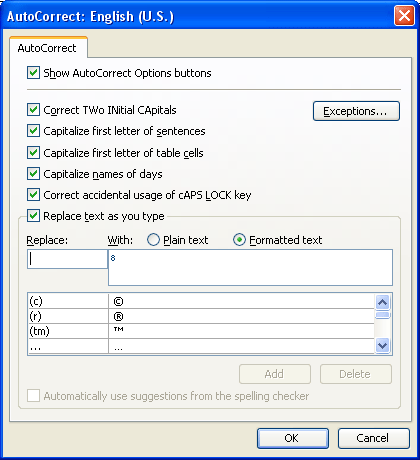Click the disabled Delete button
Screen dimensions: 420x460
tap(356, 374)
